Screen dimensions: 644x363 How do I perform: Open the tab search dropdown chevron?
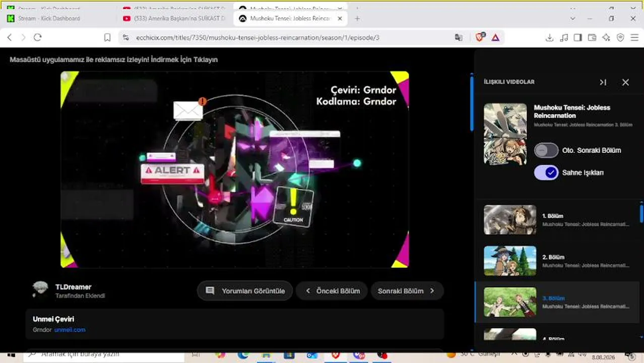573,19
